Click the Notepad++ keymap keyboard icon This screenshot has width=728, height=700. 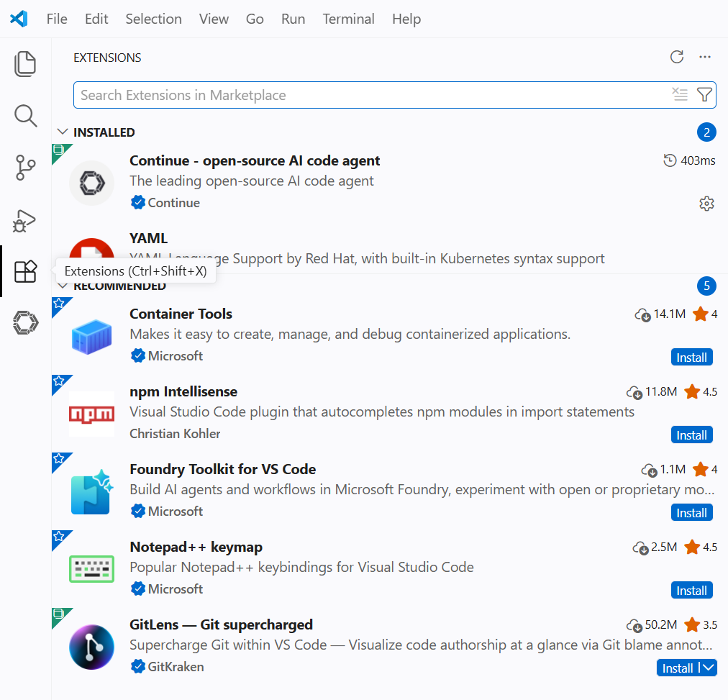click(x=91, y=569)
